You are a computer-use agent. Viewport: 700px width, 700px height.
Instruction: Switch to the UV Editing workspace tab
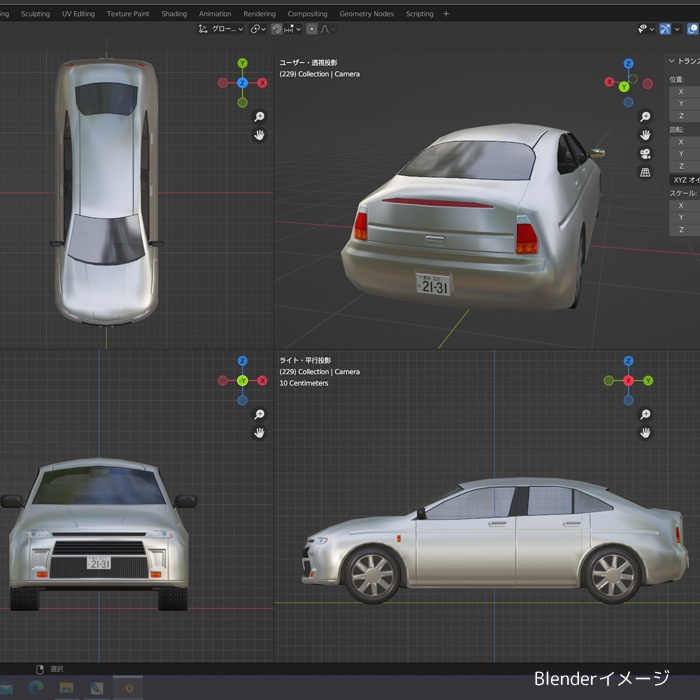78,14
